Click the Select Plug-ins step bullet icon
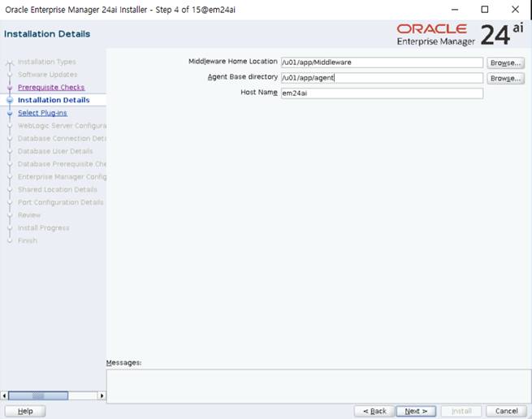This screenshot has width=532, height=419. [10, 114]
